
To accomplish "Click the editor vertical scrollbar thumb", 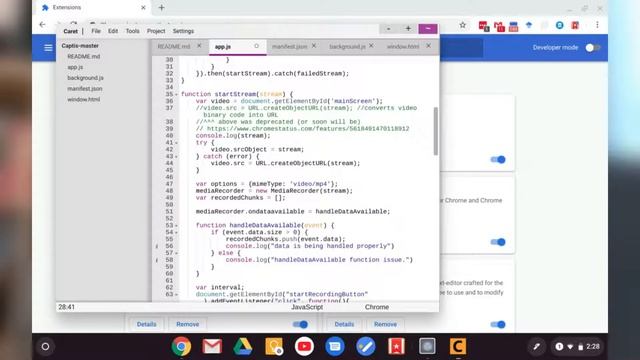I will pyautogui.click(x=436, y=131).
